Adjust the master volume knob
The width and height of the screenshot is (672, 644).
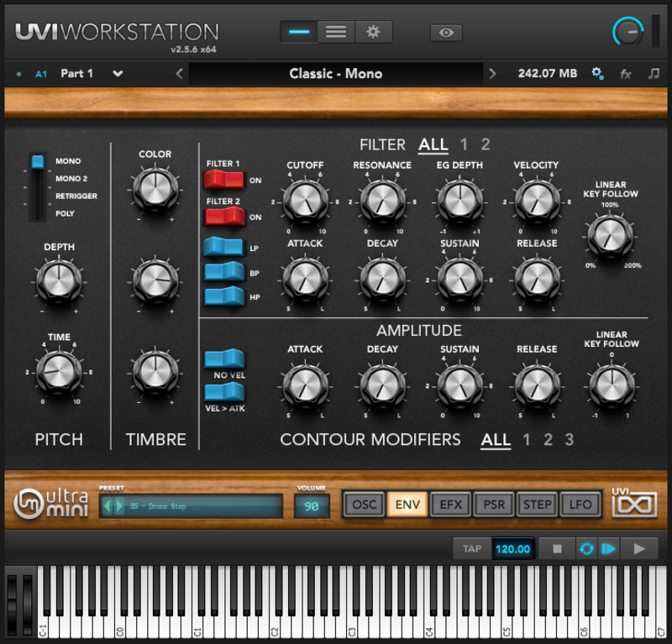click(628, 32)
